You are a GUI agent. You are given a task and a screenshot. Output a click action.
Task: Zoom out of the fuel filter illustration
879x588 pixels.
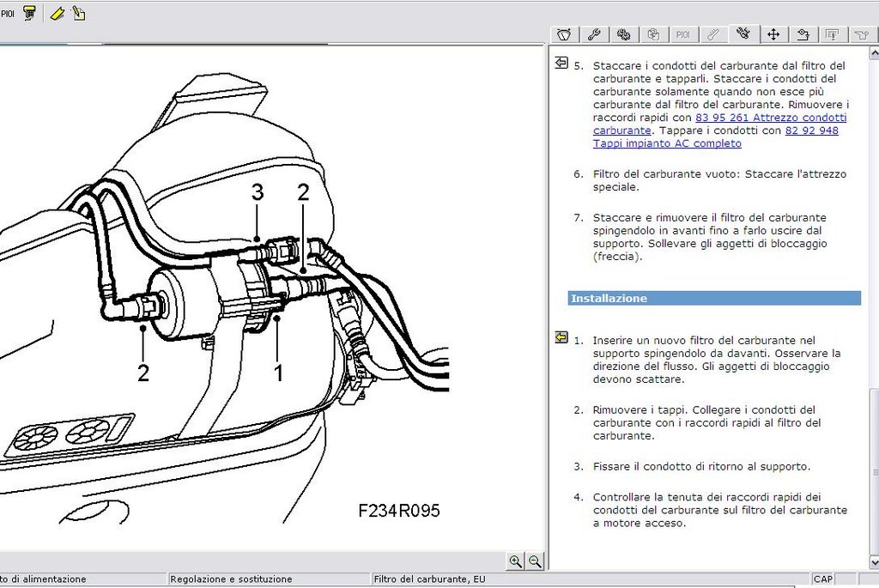(x=535, y=561)
